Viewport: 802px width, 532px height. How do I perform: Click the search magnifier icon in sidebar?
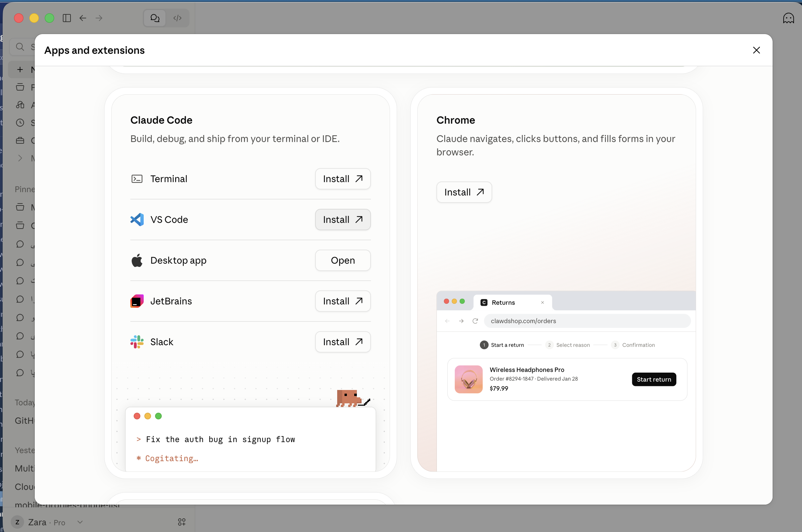click(20, 47)
